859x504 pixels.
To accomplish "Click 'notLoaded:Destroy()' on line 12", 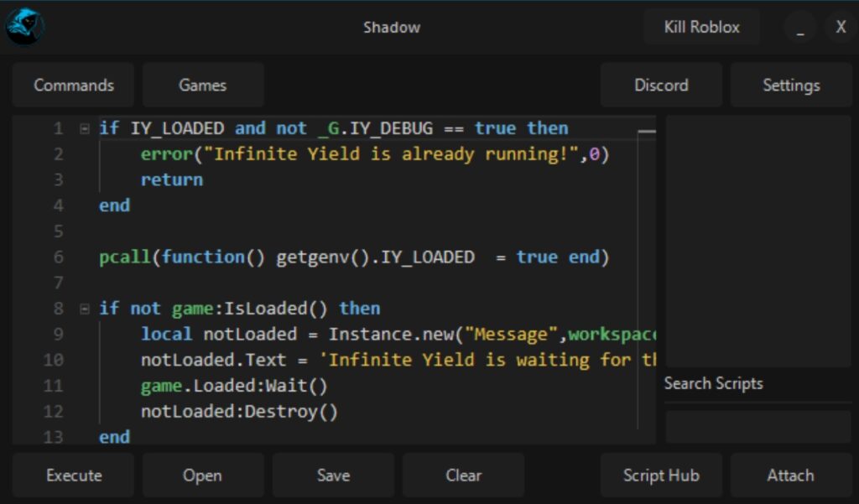I will (x=239, y=412).
